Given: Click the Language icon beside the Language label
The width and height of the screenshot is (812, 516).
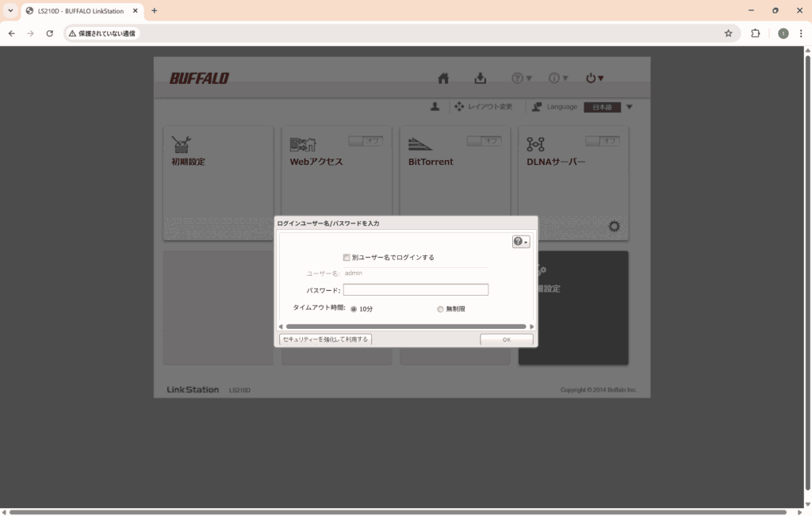Looking at the screenshot, I should 537,107.
